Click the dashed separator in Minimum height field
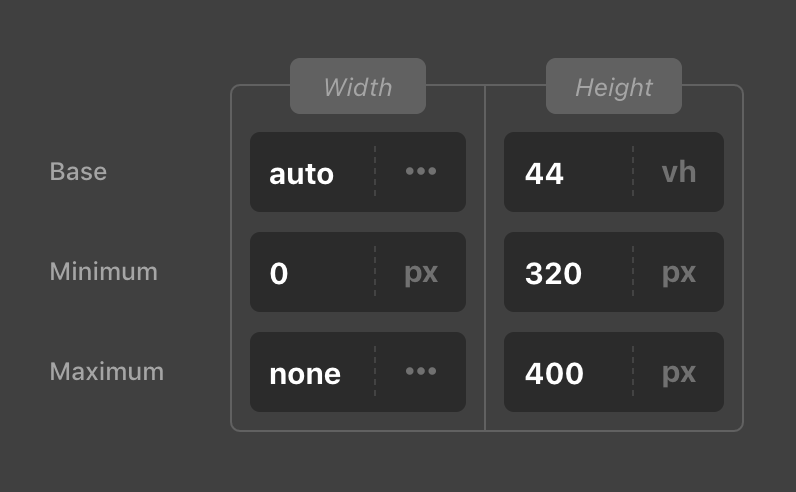796x492 pixels. (633, 272)
